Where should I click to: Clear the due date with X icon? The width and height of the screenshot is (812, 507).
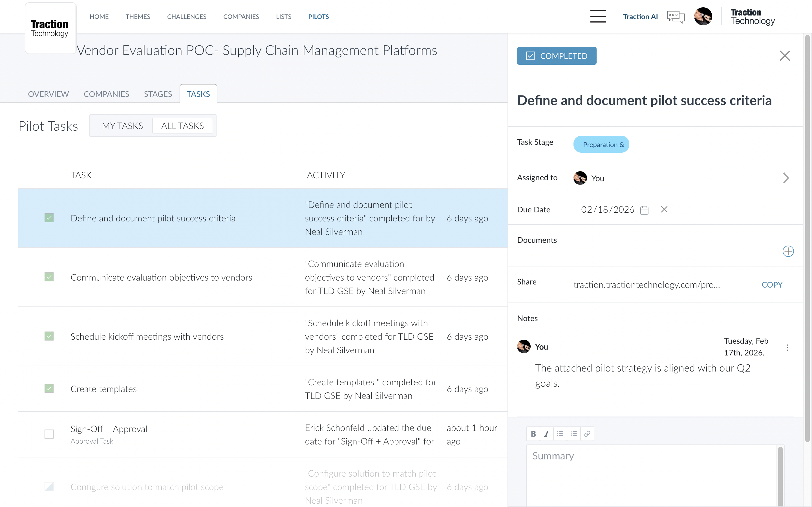(x=664, y=210)
